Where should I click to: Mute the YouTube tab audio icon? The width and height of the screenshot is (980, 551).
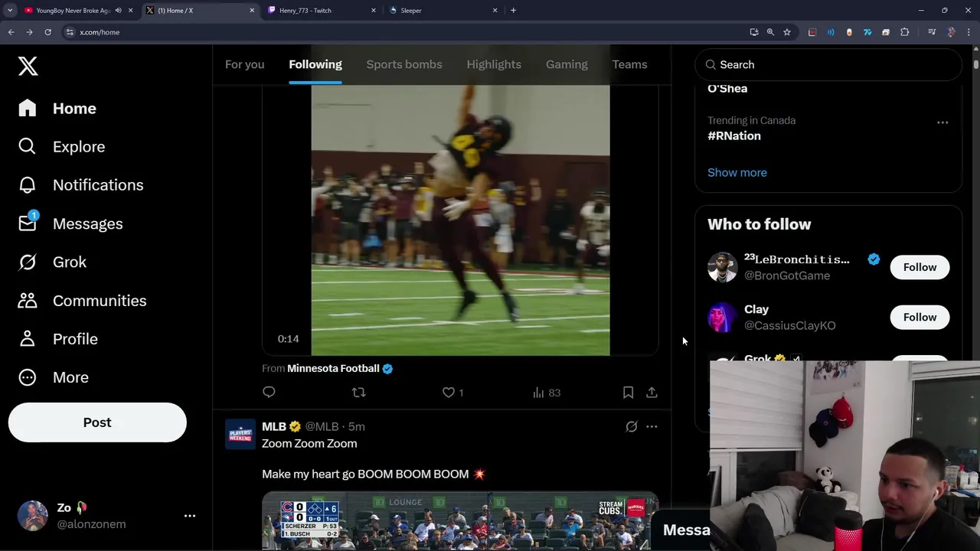118,10
